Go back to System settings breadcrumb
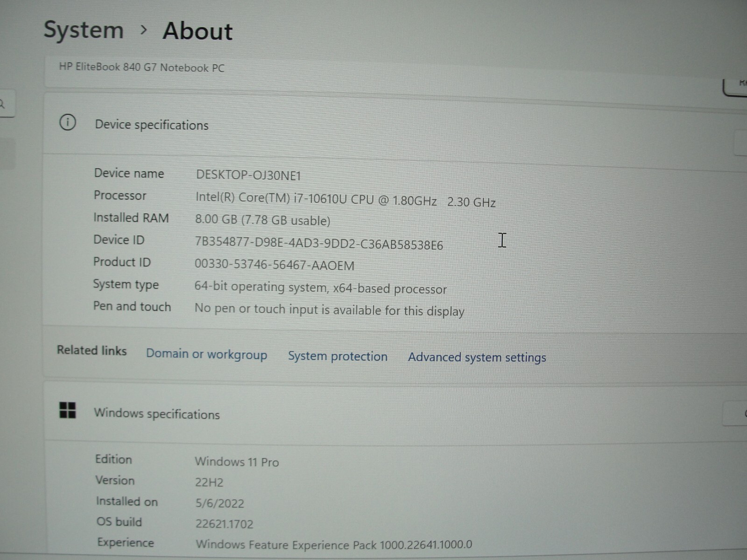The width and height of the screenshot is (747, 560). [84, 30]
